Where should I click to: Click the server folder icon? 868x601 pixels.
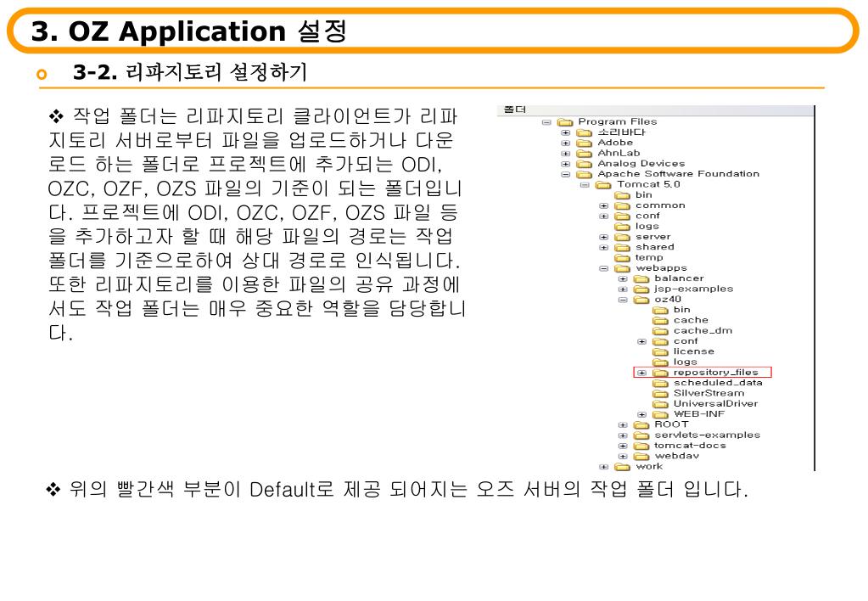[x=622, y=237]
